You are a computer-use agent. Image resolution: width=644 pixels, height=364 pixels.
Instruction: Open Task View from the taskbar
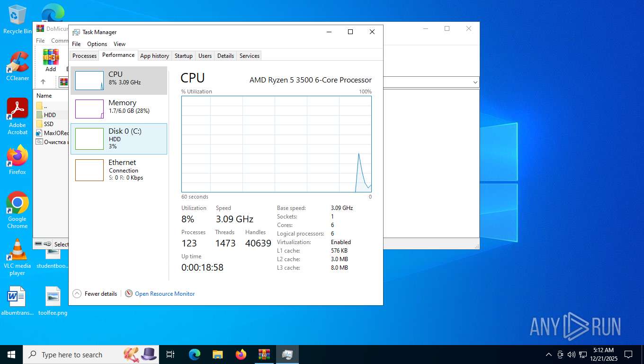pyautogui.click(x=170, y=355)
